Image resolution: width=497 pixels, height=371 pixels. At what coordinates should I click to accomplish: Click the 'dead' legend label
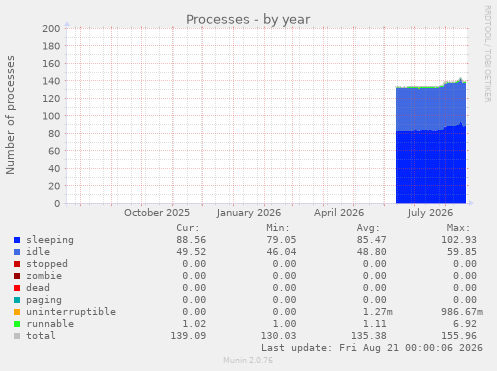(x=38, y=288)
